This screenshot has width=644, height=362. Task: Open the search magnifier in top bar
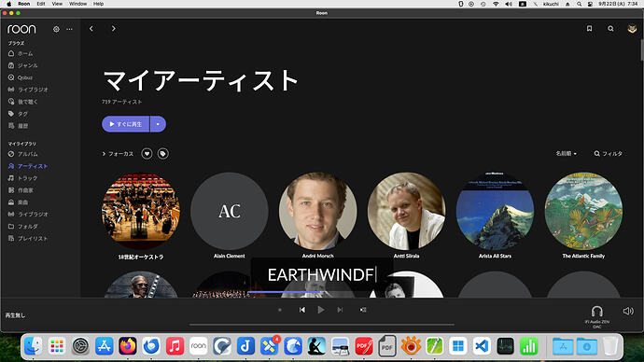tap(610, 29)
